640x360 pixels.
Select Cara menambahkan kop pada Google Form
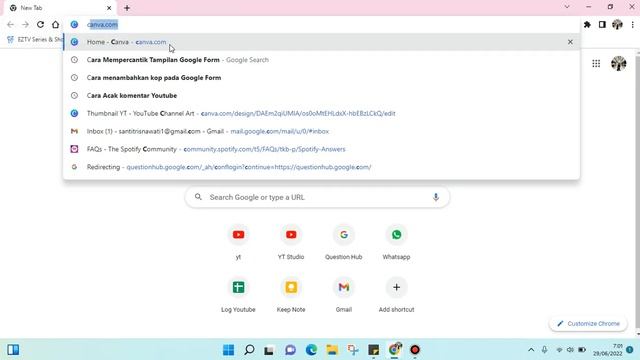(321, 78)
